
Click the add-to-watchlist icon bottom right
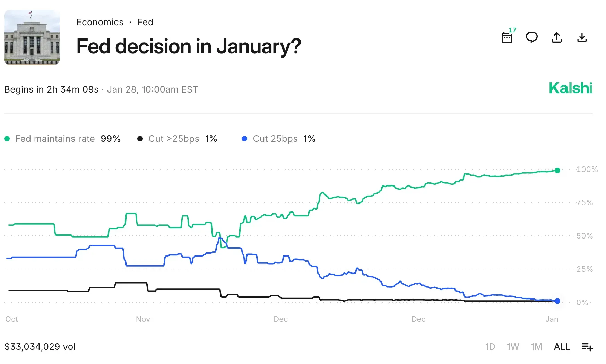pos(587,347)
